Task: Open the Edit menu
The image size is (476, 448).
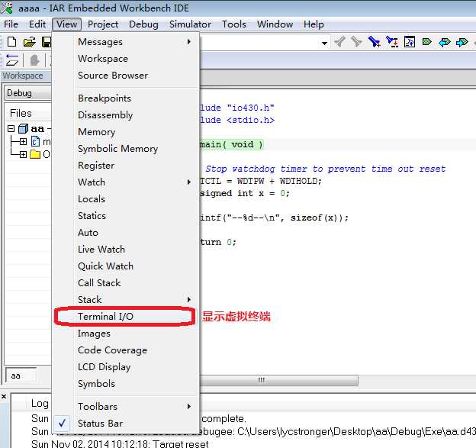Action: pyautogui.click(x=37, y=24)
